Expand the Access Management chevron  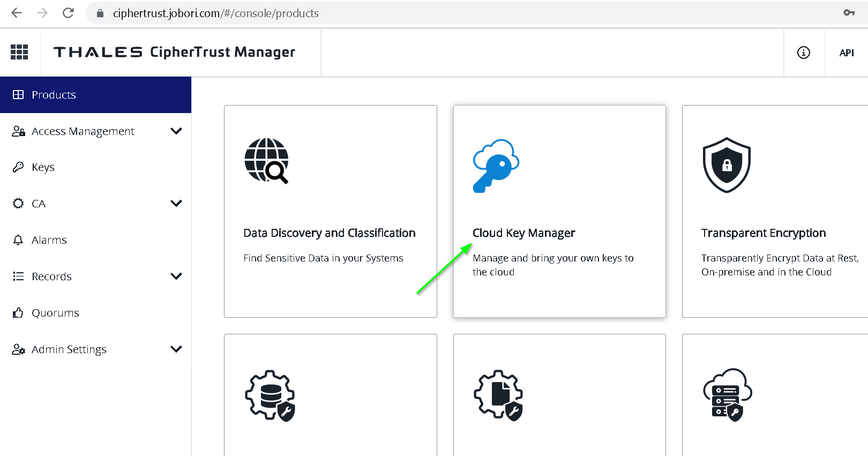point(176,131)
